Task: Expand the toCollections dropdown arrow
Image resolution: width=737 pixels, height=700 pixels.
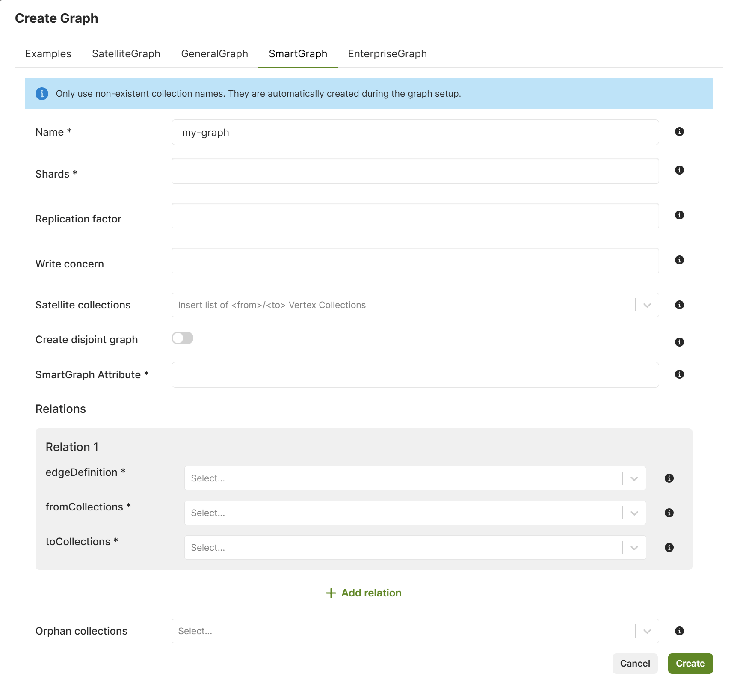Action: pos(634,548)
